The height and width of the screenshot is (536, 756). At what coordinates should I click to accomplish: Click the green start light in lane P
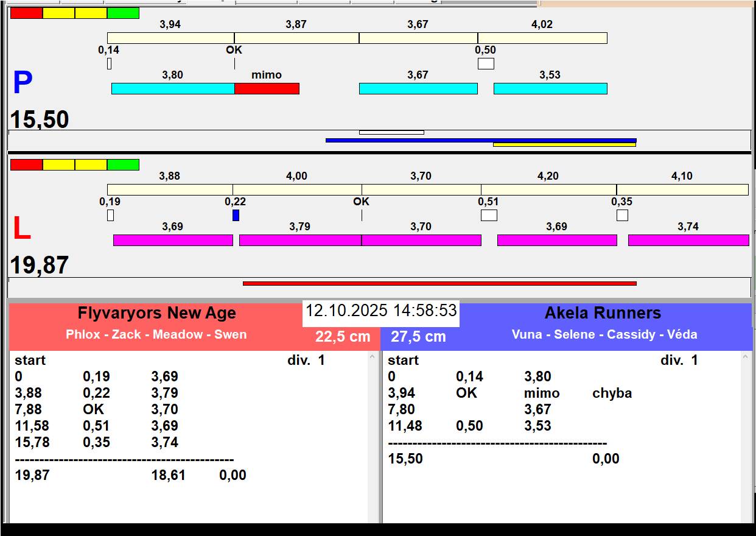click(123, 13)
